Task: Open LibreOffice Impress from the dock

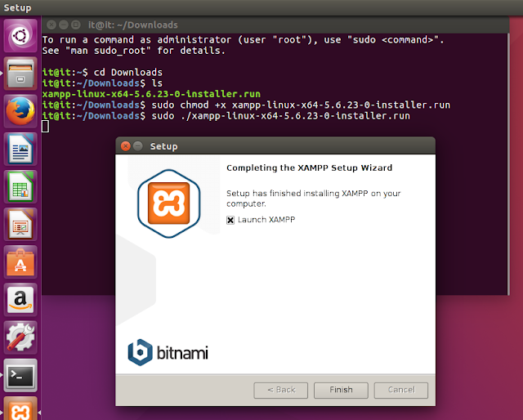Action: (x=20, y=224)
